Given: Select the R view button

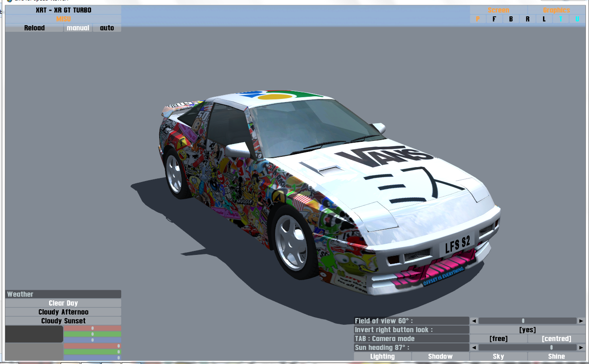Looking at the screenshot, I should coord(528,19).
